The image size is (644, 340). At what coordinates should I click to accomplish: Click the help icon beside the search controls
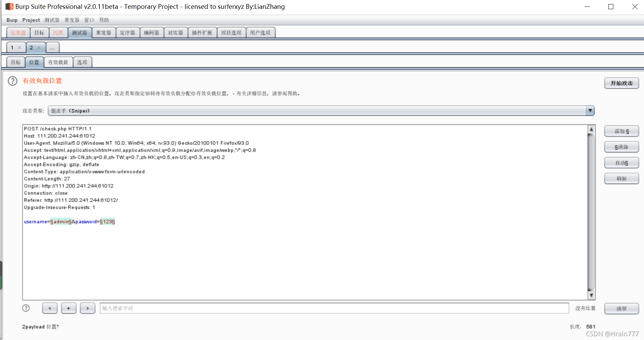point(26,308)
